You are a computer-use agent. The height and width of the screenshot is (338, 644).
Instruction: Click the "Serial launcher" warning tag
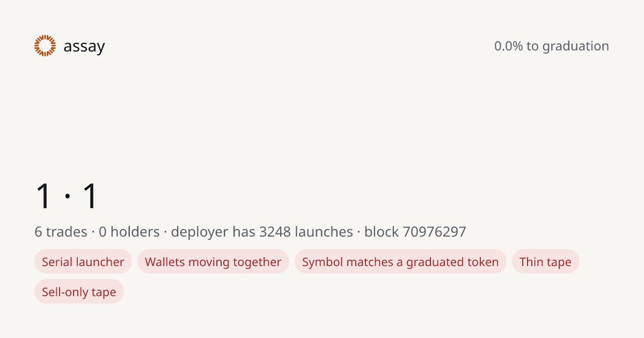(83, 262)
